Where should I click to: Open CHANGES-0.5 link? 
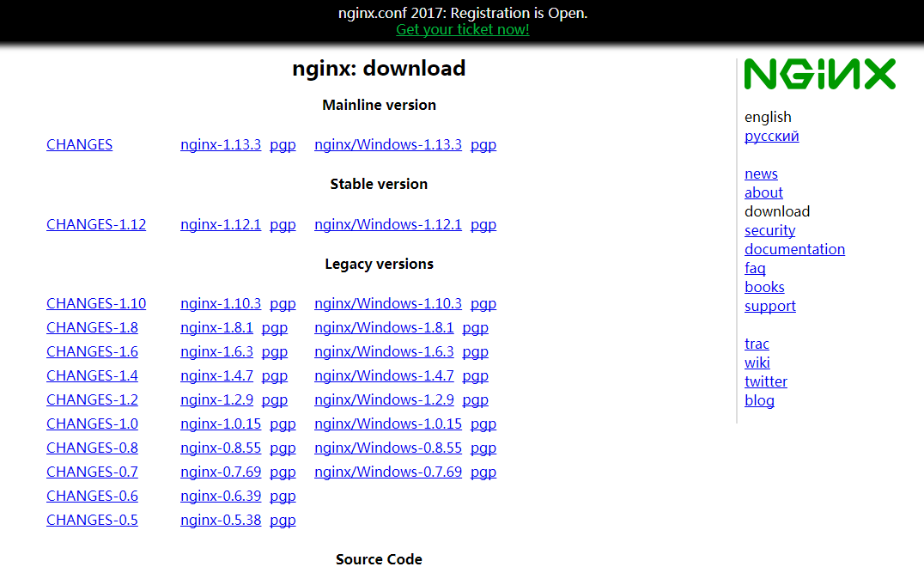click(92, 521)
